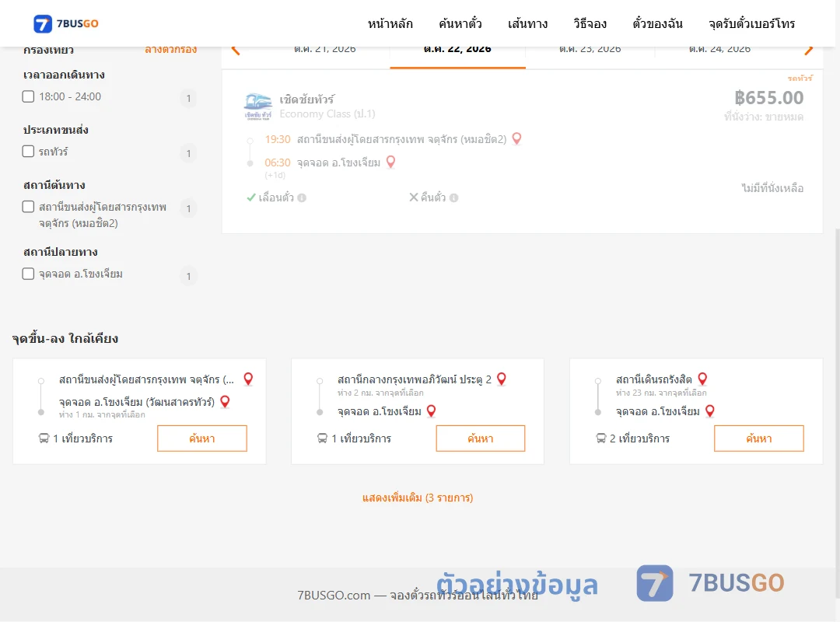Click ล้างตัวกรอง to clear filters
840x622 pixels.
[x=171, y=50]
